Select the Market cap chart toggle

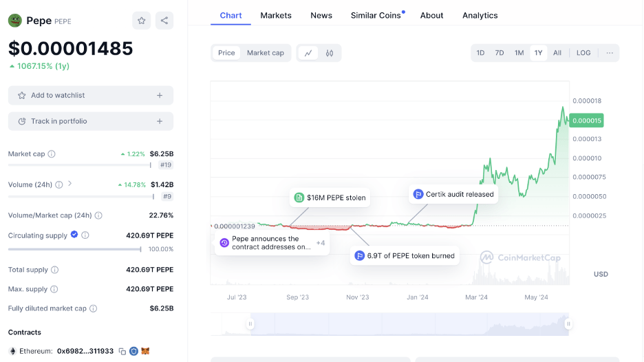pos(266,53)
